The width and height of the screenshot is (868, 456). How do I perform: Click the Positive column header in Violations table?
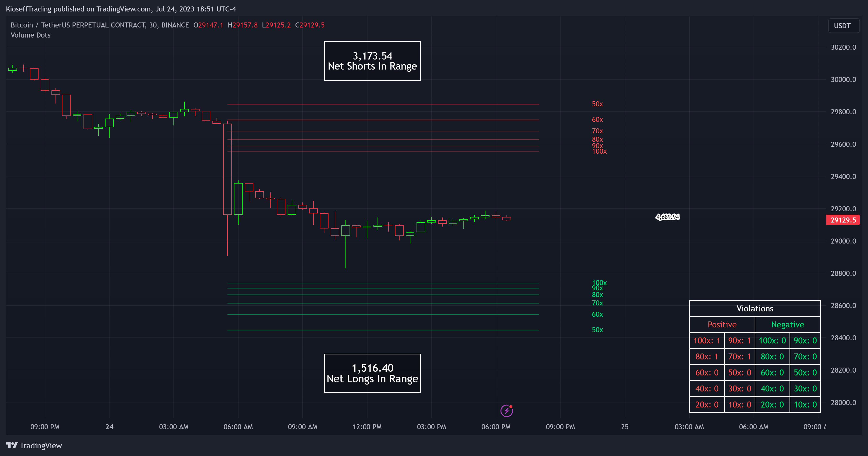tap(722, 325)
